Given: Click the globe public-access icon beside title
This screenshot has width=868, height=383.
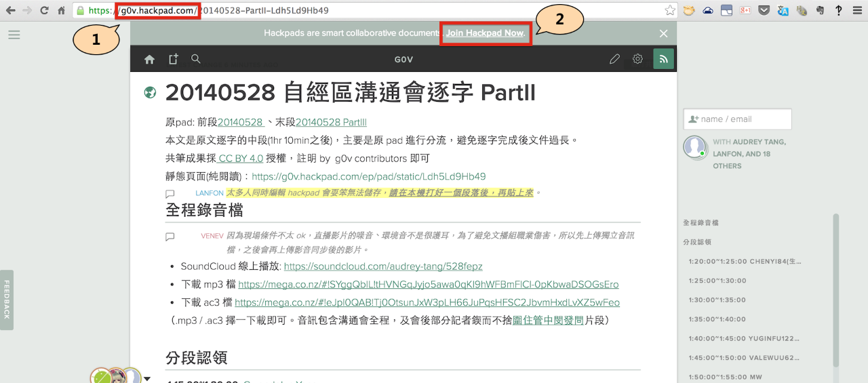Looking at the screenshot, I should click(x=151, y=93).
